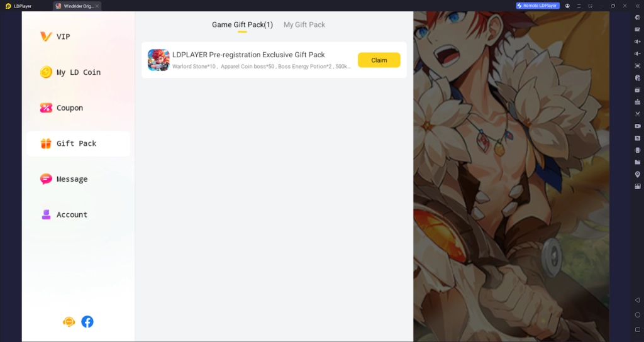Click the Remote LDPlayer button

pos(538,6)
